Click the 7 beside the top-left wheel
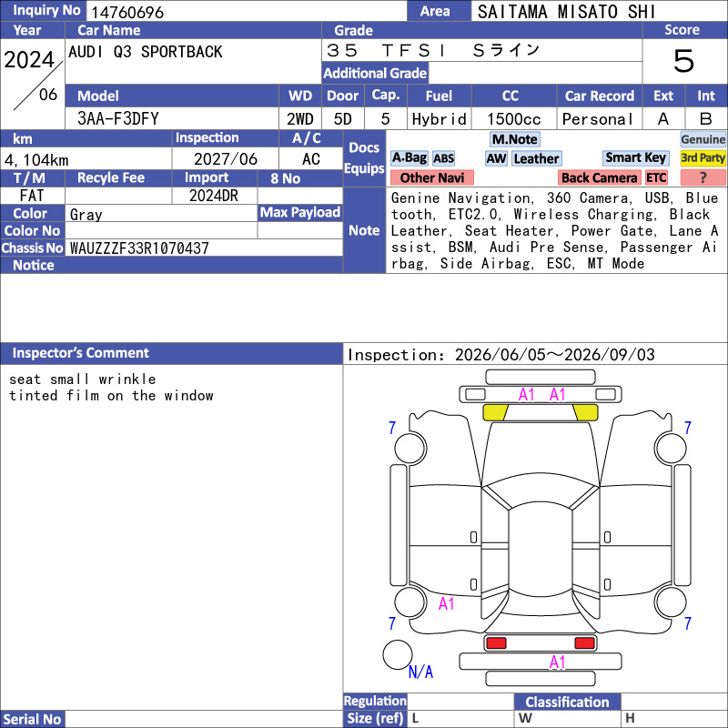728x728 pixels. (392, 427)
